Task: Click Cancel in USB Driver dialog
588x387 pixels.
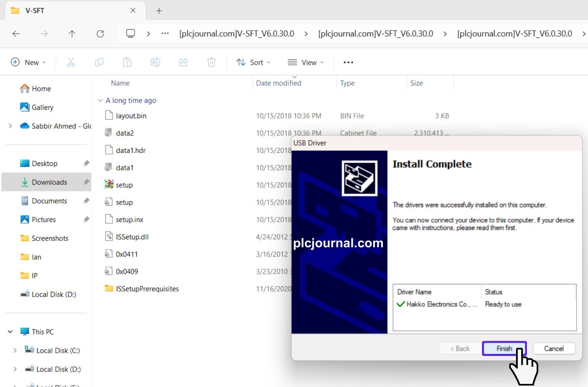Action: (554, 349)
